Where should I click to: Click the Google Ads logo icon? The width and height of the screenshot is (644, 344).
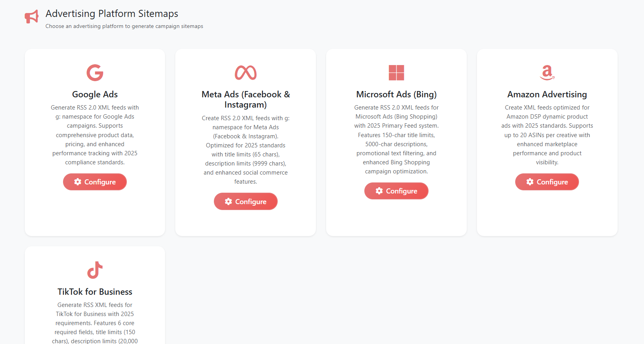pyautogui.click(x=95, y=73)
